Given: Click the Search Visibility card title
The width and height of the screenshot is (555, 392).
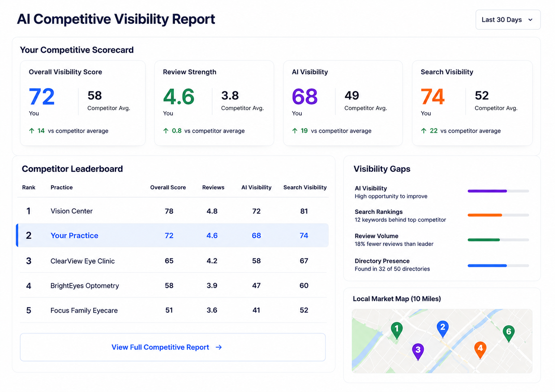Looking at the screenshot, I should pos(447,72).
